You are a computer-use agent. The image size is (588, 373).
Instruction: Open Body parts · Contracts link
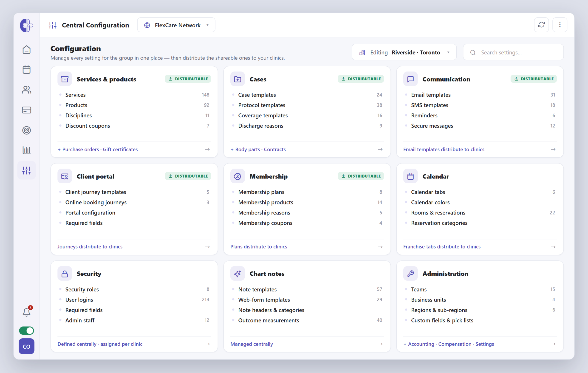point(258,149)
